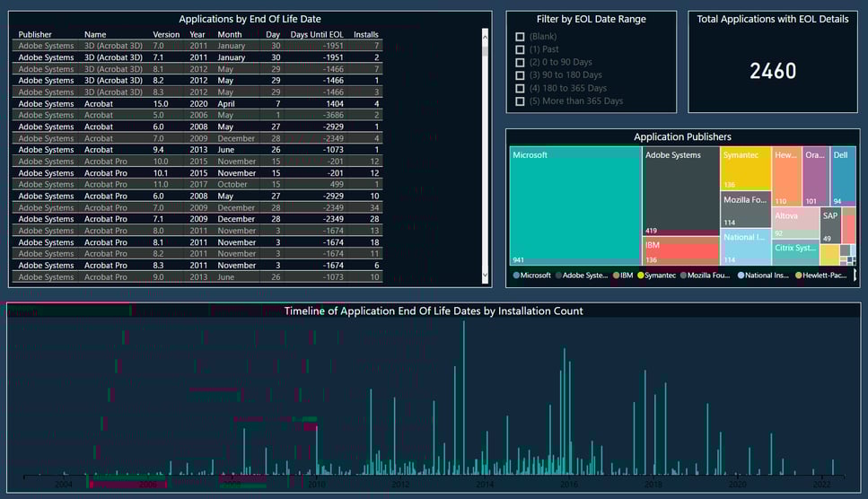Click the National Ins... legend entry
This screenshot has height=499, width=868.
(763, 275)
